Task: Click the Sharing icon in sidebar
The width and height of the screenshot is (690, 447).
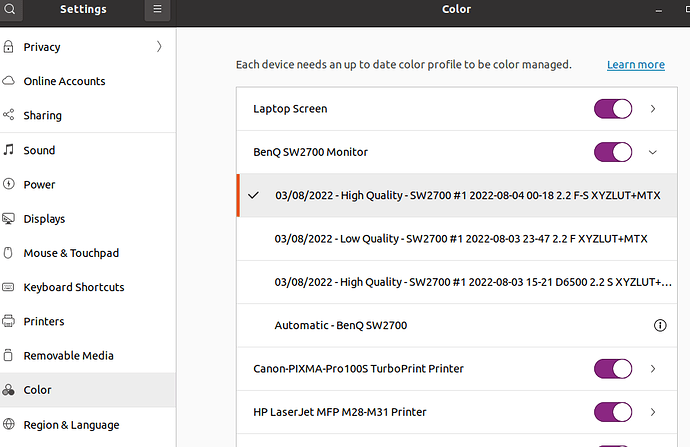Action: click(x=8, y=115)
